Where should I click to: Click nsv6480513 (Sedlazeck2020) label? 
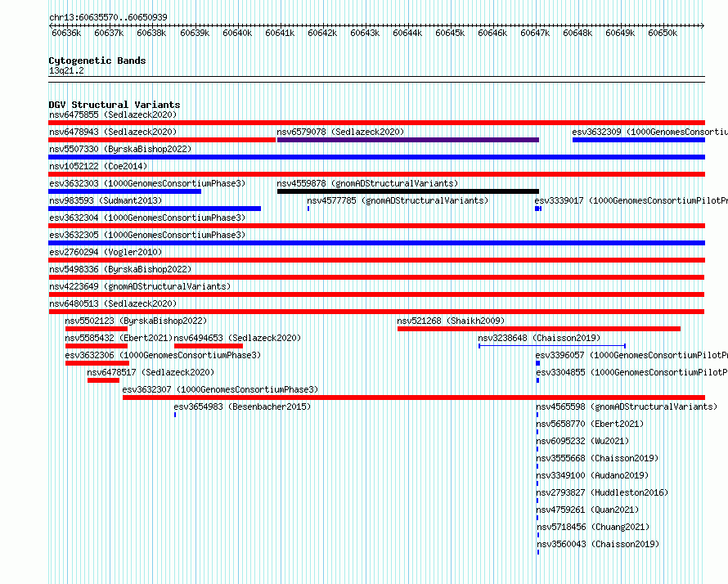(x=113, y=303)
